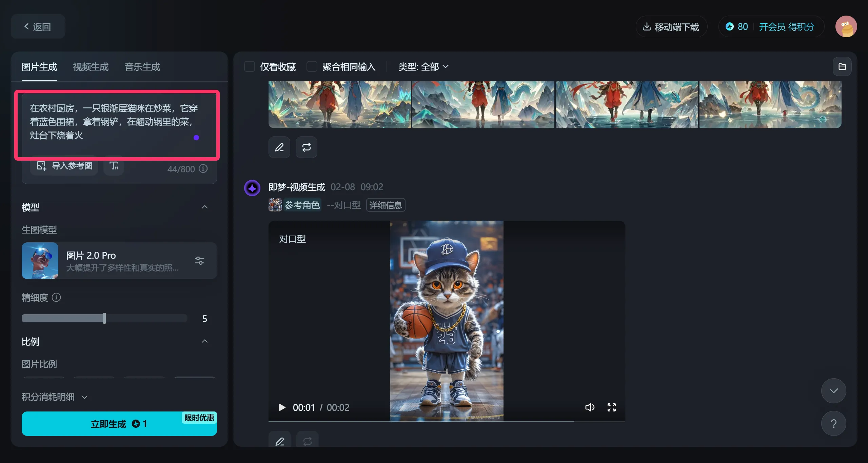This screenshot has width=868, height=463.
Task: Click the 立即生成 generate button
Action: tap(119, 424)
